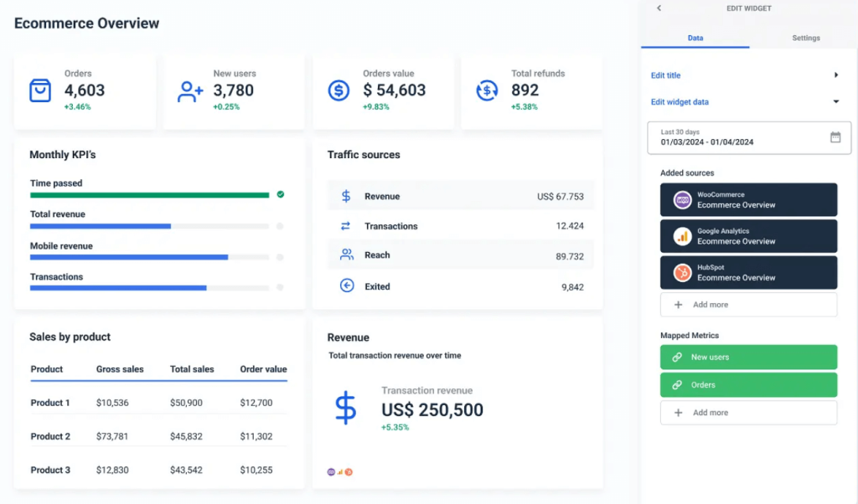
Task: Click the Product 3 row label
Action: click(50, 471)
